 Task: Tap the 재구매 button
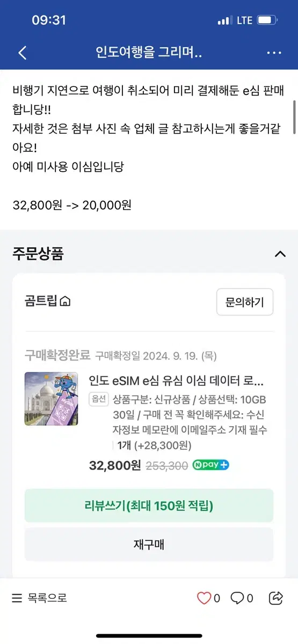149,545
